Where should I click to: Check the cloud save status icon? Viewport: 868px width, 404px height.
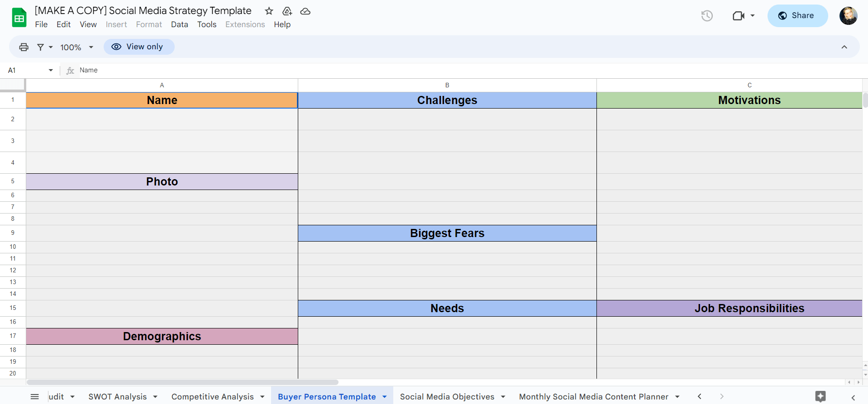pos(305,11)
